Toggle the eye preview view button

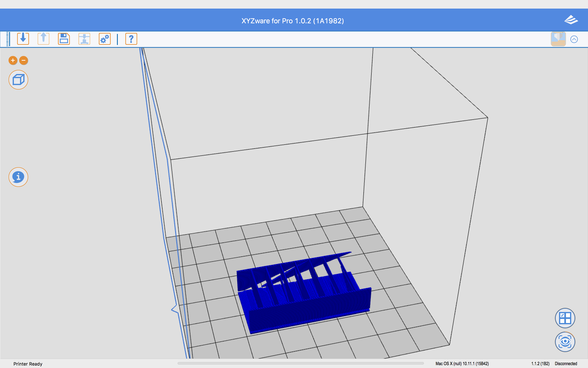tap(565, 342)
